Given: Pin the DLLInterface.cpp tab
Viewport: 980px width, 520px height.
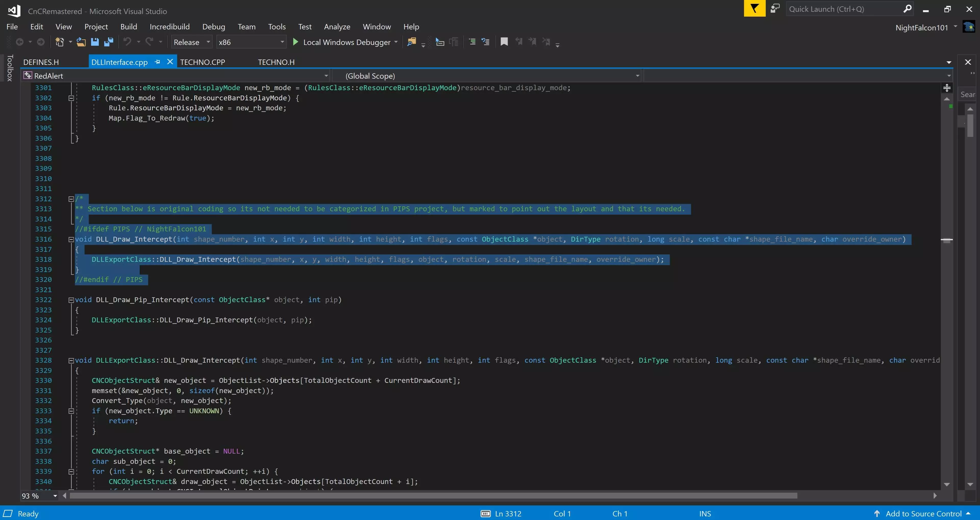Looking at the screenshot, I should pyautogui.click(x=157, y=62).
